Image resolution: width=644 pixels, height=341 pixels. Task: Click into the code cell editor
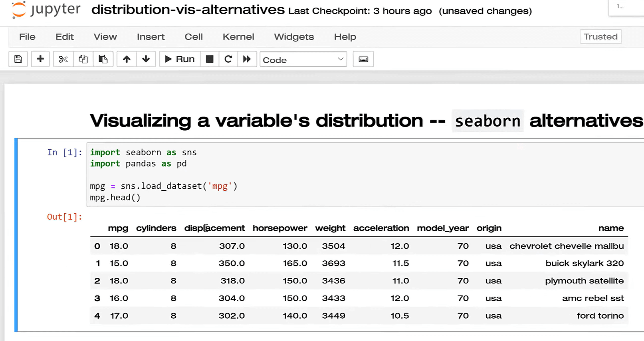coord(365,174)
